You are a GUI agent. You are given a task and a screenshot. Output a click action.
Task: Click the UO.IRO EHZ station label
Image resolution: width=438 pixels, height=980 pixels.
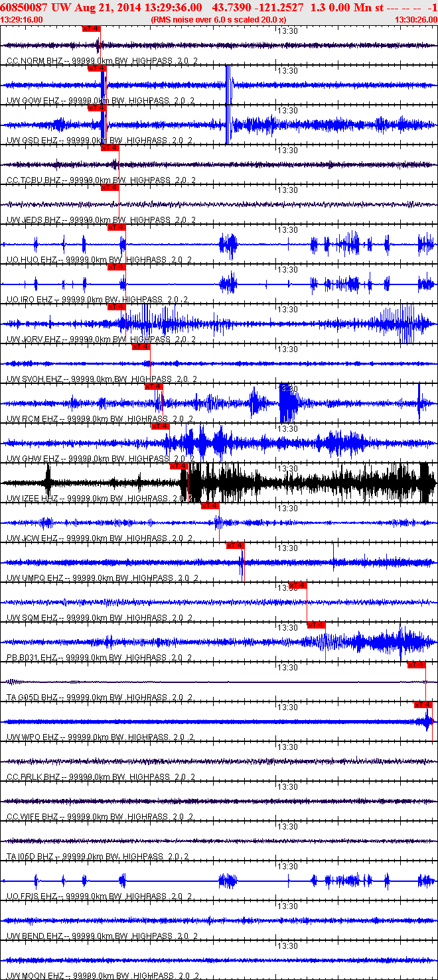(31, 300)
